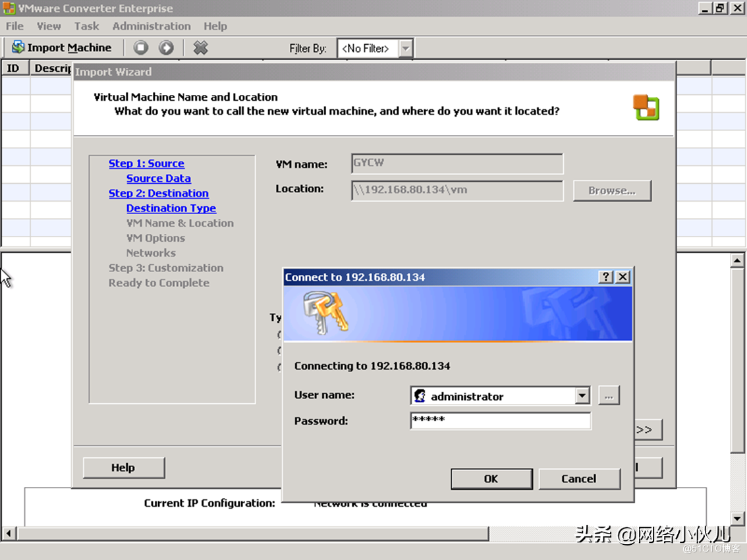Click Cancel in the Connect dialog
Viewport: 747px width, 560px height.
pyautogui.click(x=579, y=479)
